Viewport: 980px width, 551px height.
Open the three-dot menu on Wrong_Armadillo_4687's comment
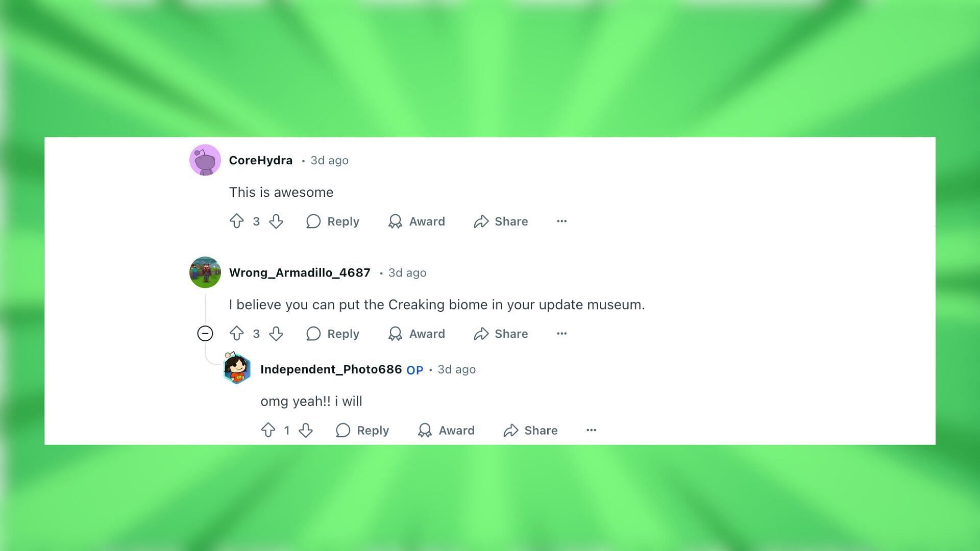click(561, 333)
